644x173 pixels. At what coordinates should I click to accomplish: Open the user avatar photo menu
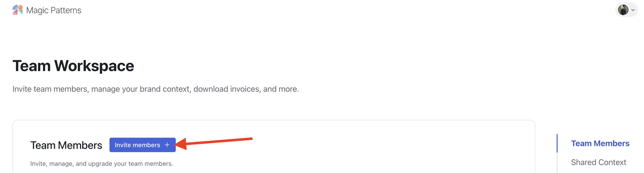coord(623,10)
